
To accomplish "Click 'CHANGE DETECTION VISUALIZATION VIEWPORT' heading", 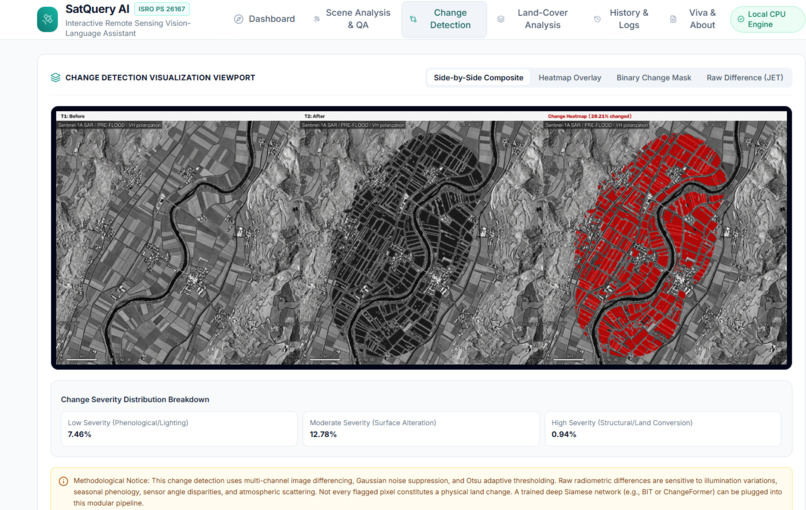I will pyautogui.click(x=160, y=78).
